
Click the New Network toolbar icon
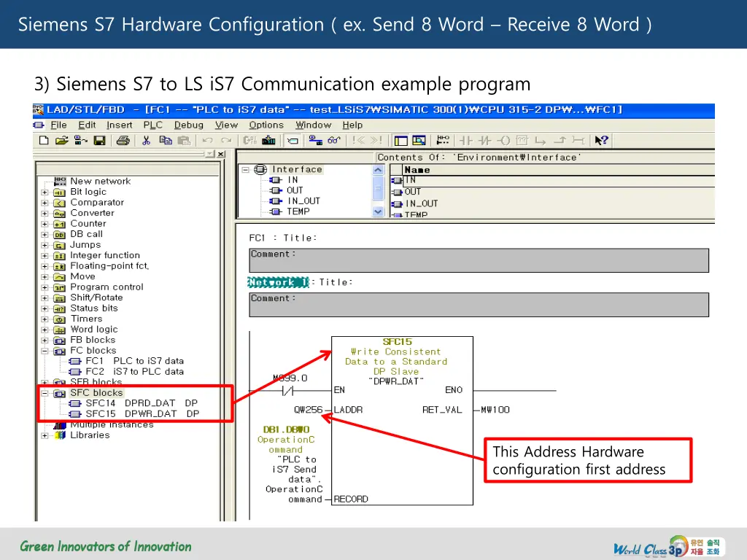click(x=443, y=141)
